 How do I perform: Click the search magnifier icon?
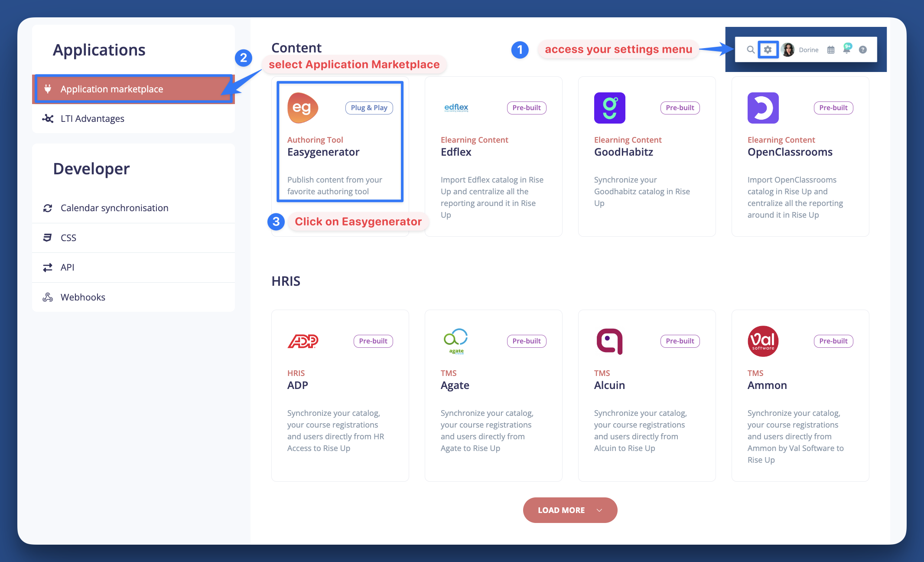click(x=751, y=50)
